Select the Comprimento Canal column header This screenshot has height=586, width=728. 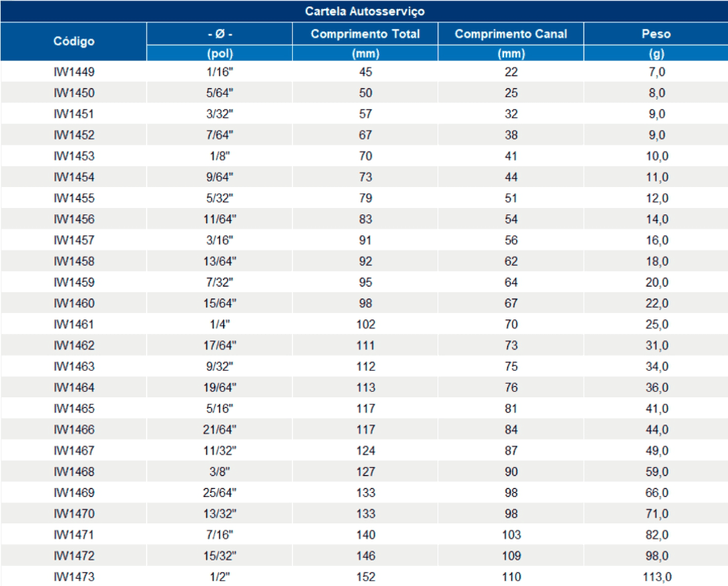510,34
